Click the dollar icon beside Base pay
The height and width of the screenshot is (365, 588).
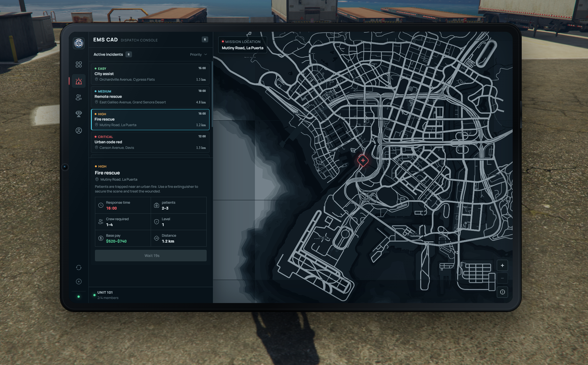coord(101,238)
